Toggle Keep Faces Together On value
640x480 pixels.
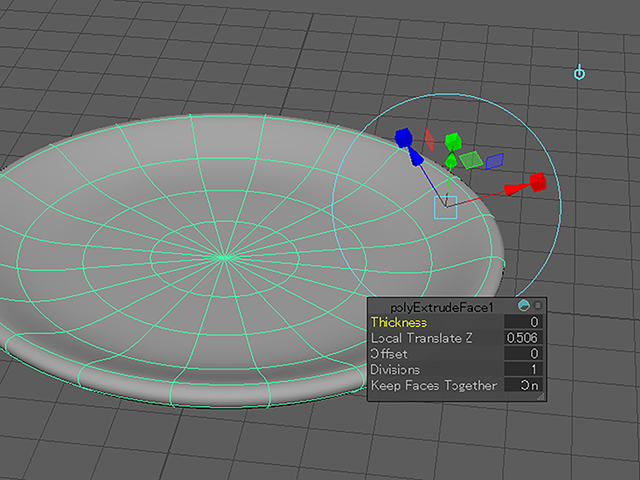coord(523,385)
